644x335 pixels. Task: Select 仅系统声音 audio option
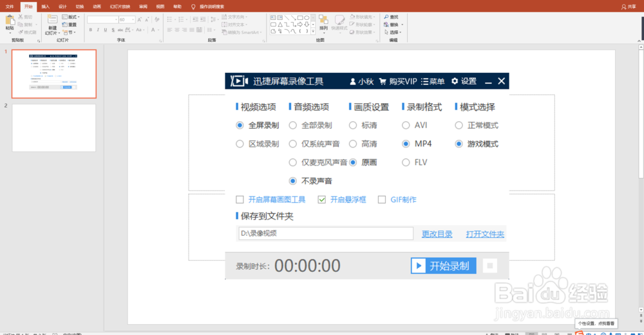pos(293,144)
